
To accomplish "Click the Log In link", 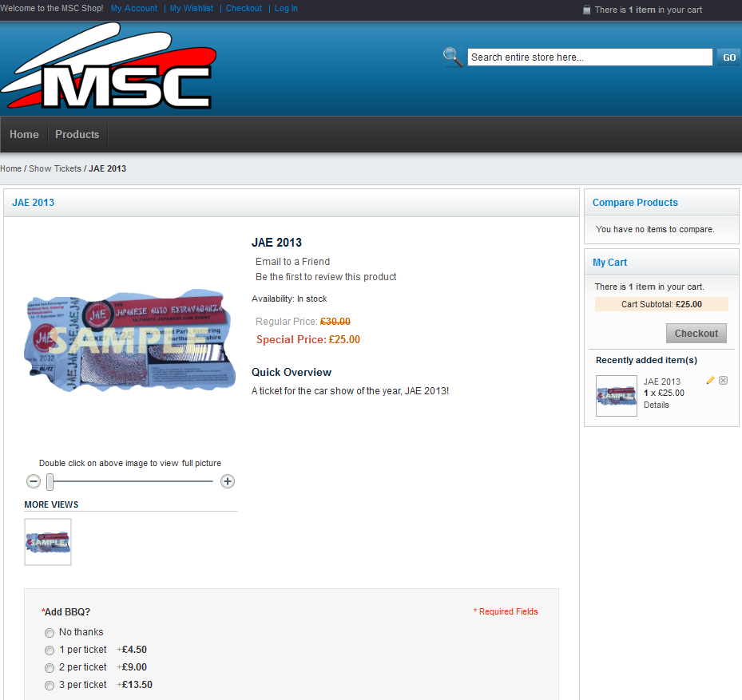I will pyautogui.click(x=286, y=9).
